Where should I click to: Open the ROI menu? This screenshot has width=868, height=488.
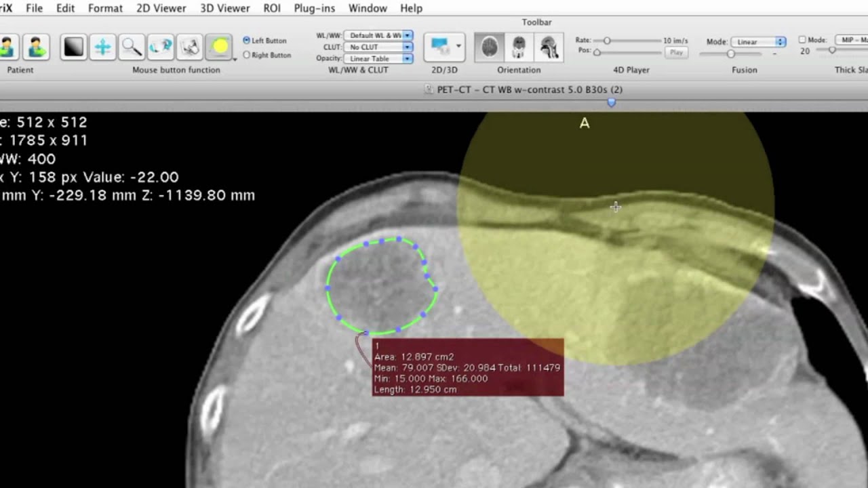pyautogui.click(x=272, y=8)
